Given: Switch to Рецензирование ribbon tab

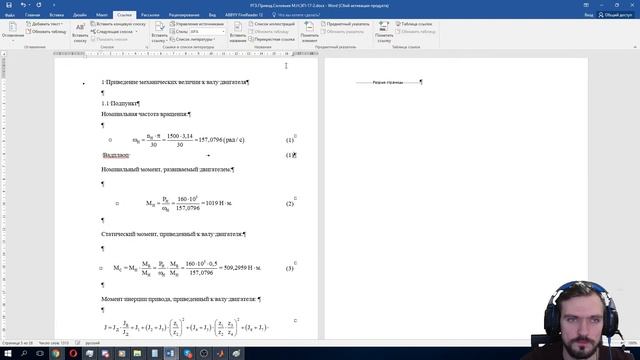Looking at the screenshot, I should 184,15.
